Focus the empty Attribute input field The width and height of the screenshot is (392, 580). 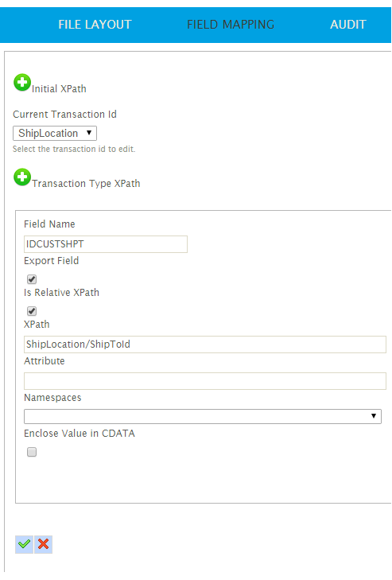[205, 381]
